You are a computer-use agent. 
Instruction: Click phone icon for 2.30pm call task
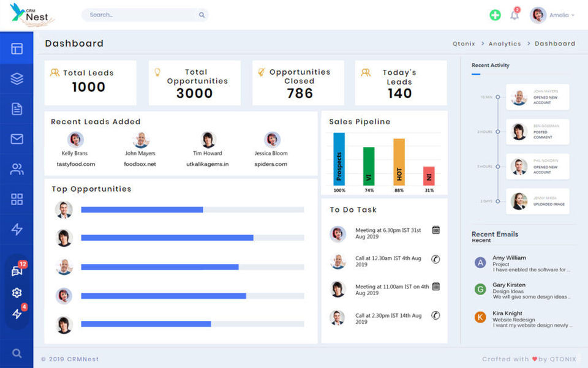click(x=435, y=315)
